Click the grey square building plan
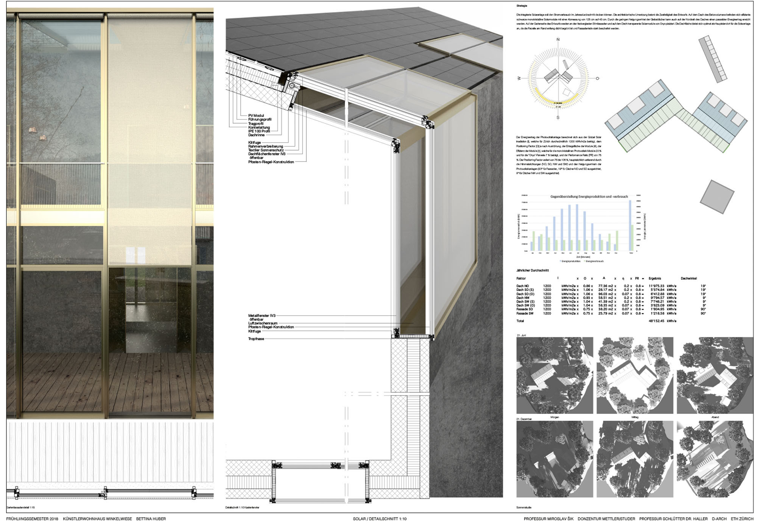Image resolution: width=757 pixels, height=532 pixels. [x=717, y=197]
